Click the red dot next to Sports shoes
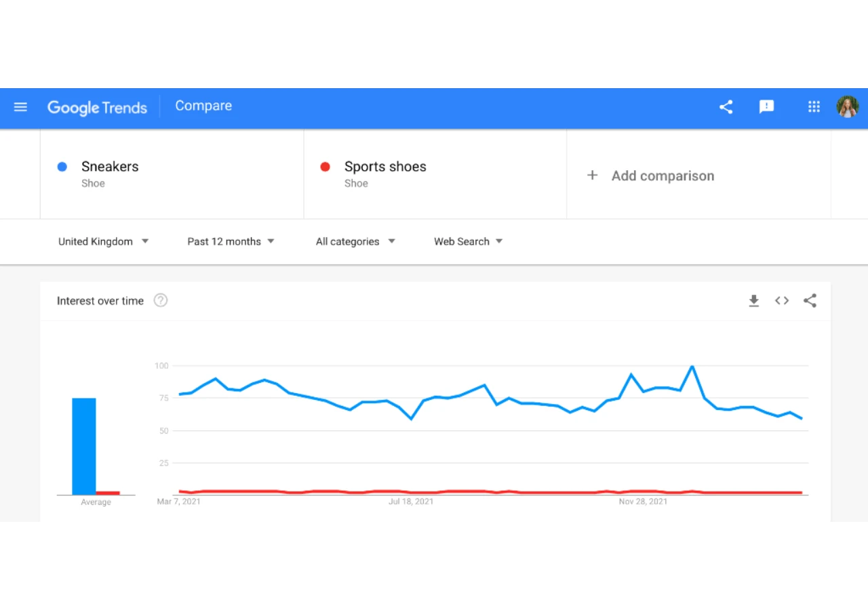The height and width of the screenshot is (610, 868). pyautogui.click(x=325, y=167)
